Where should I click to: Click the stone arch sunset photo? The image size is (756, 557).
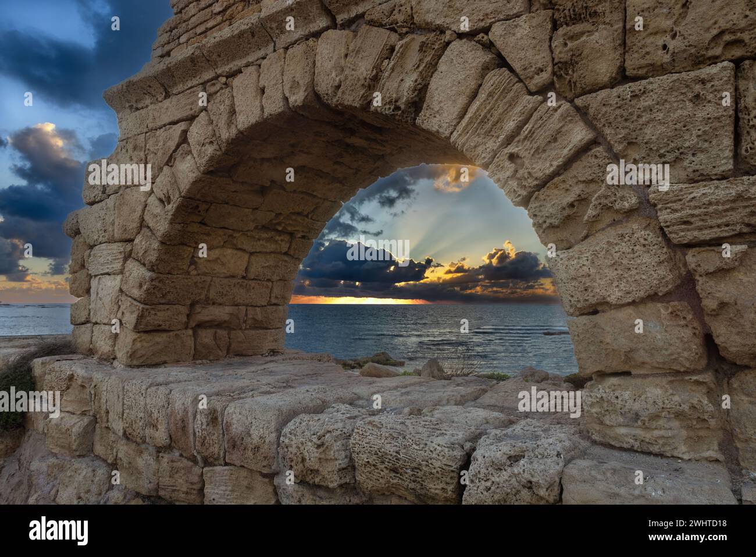[378, 253]
